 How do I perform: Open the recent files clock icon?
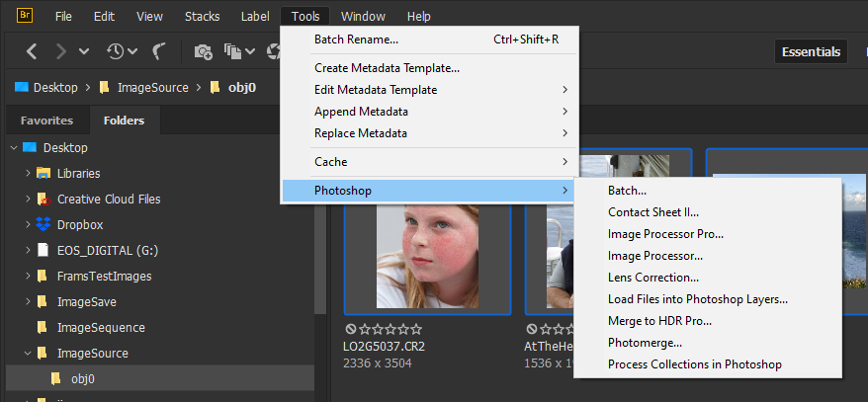point(116,50)
